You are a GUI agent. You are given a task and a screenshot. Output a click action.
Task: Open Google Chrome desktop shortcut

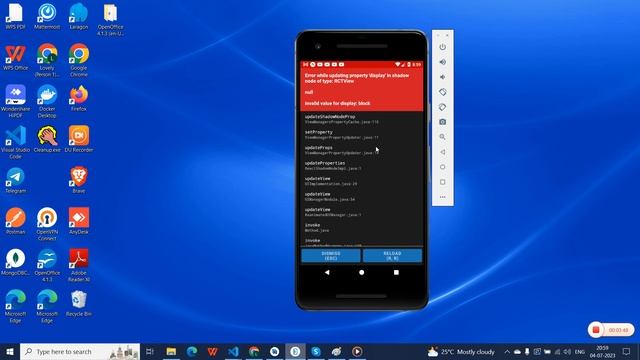tap(78, 60)
